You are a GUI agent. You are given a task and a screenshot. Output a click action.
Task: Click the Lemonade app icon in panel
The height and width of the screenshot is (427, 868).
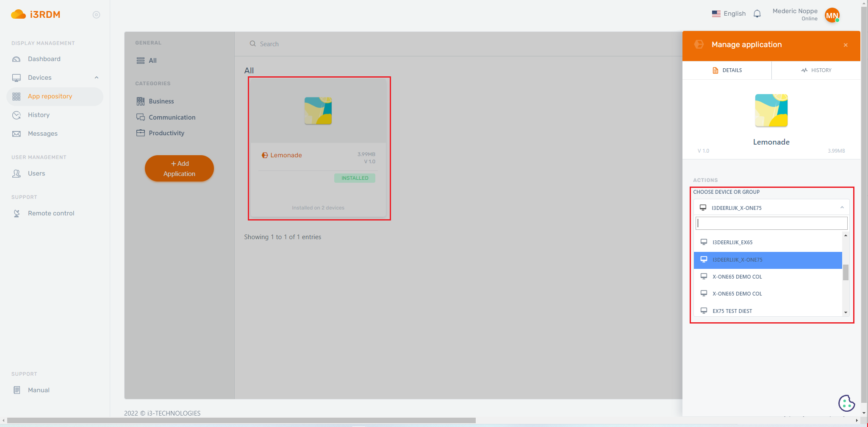tap(771, 111)
